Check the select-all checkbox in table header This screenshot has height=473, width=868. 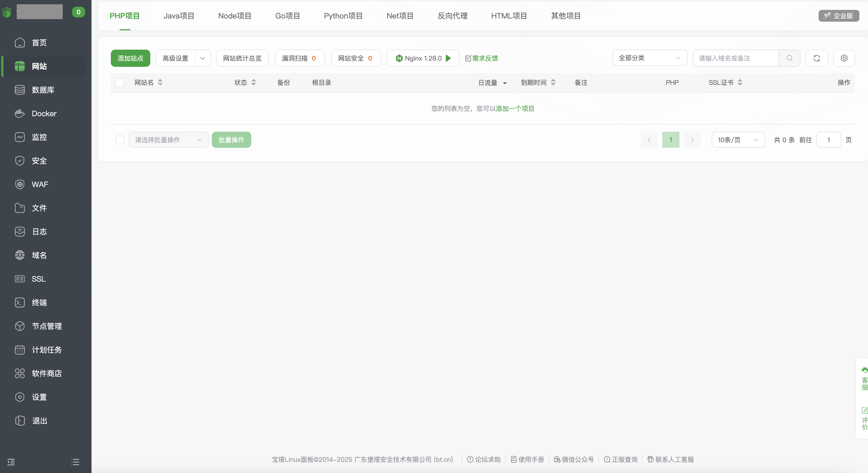119,83
